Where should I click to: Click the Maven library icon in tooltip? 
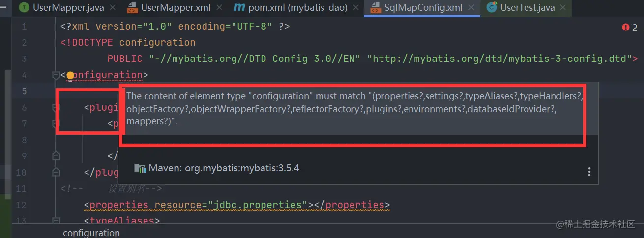140,168
